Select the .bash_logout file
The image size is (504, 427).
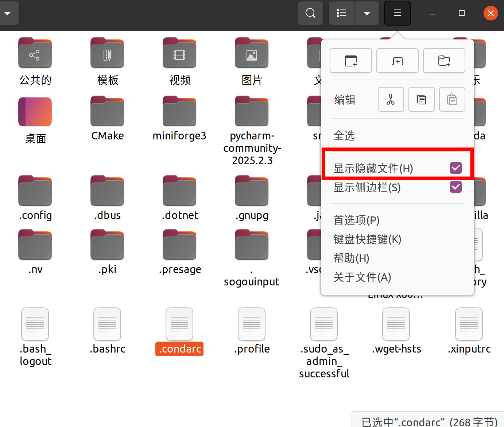click(x=35, y=324)
